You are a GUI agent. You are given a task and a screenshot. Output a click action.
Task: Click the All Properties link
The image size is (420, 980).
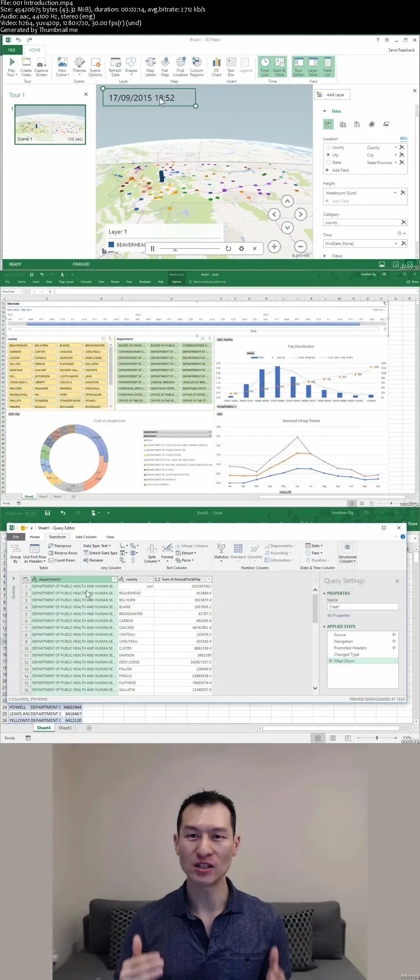point(339,615)
